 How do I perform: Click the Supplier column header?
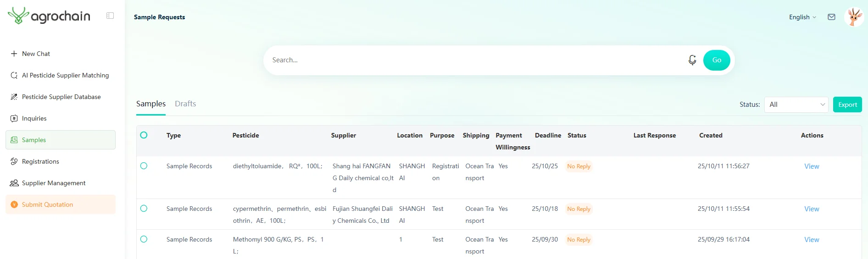(x=344, y=135)
